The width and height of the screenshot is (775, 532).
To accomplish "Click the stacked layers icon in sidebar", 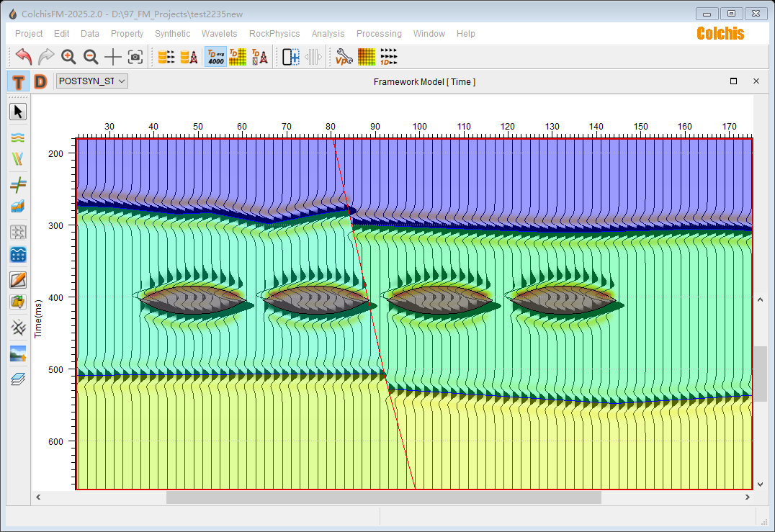I will (18, 379).
